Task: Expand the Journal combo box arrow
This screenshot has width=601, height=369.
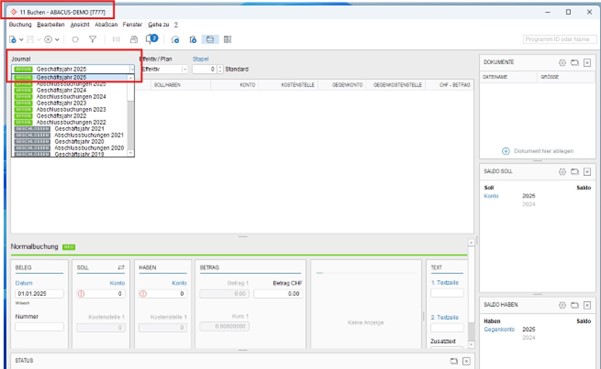Action: pos(132,69)
